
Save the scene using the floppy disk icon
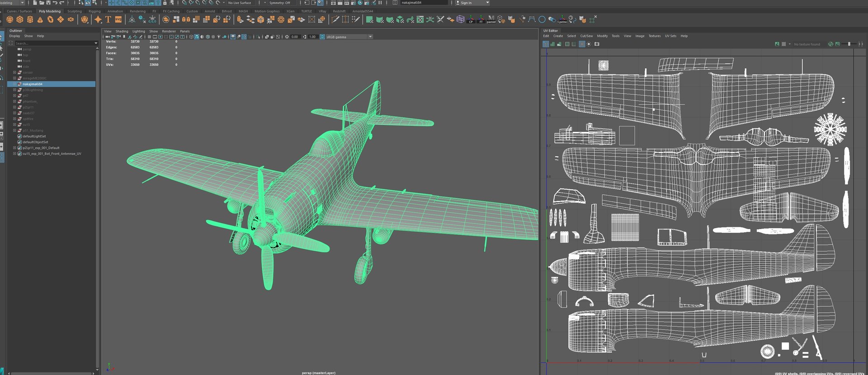(x=48, y=3)
